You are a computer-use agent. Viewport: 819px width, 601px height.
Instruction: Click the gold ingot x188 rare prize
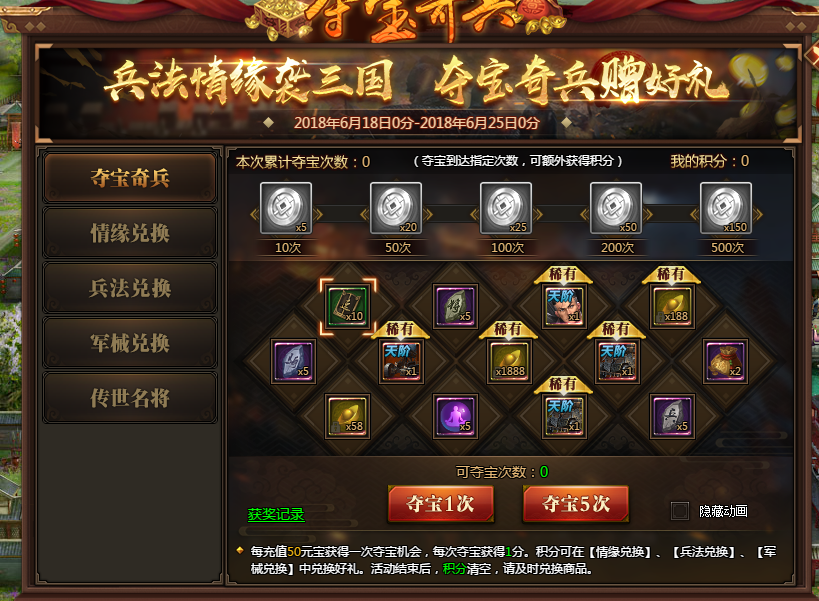(672, 306)
